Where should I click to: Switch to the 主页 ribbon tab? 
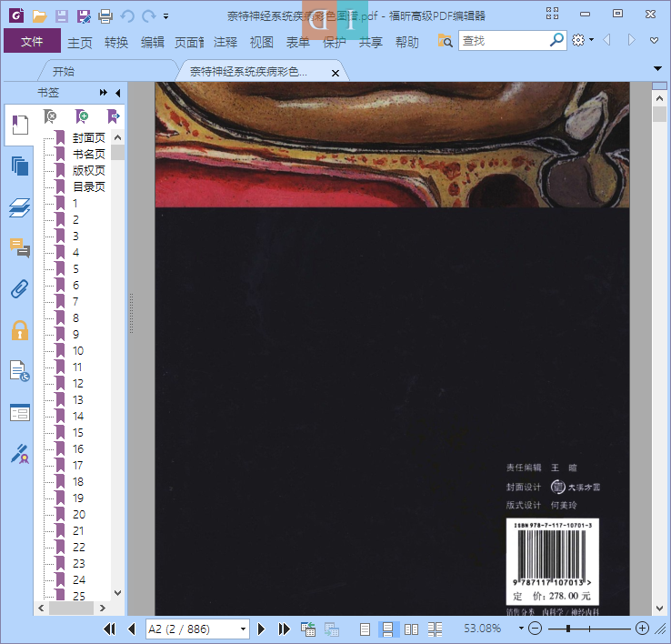[80, 42]
